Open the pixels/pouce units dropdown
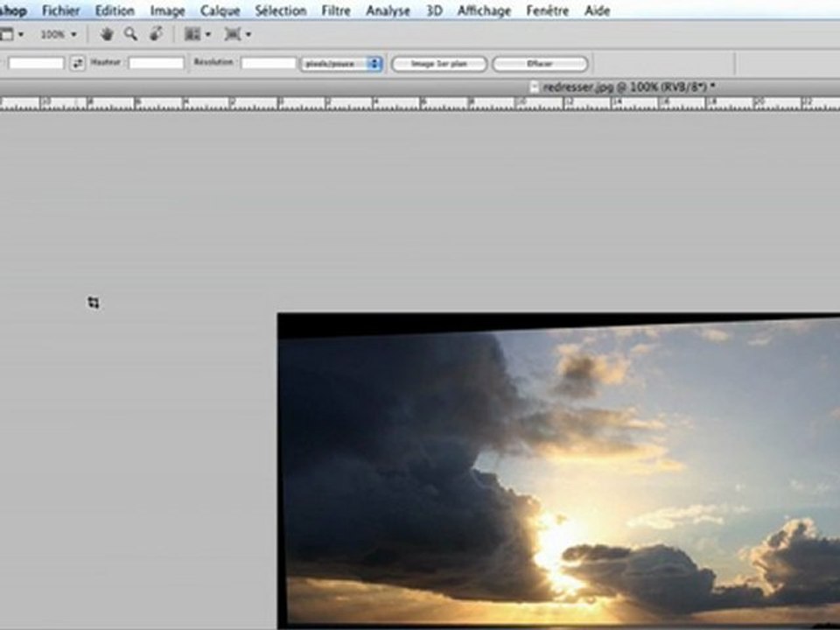Screen dimensions: 840x630 [x=341, y=64]
